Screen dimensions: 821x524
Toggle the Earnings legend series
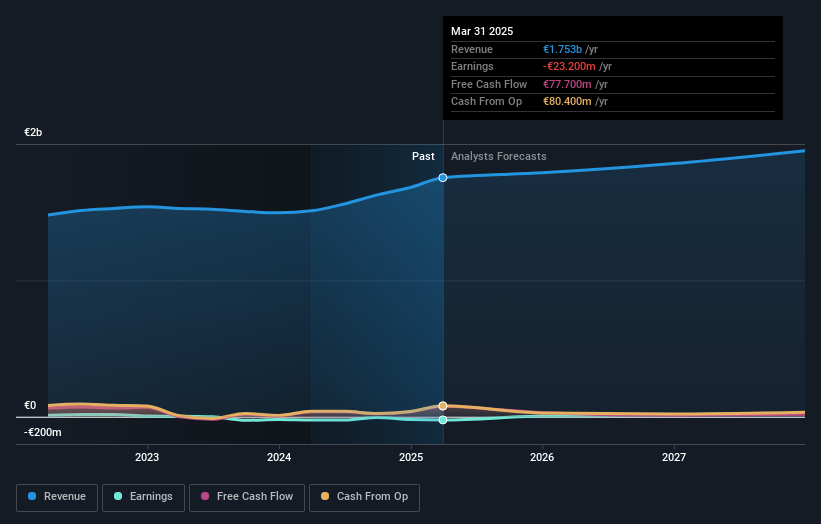[x=143, y=497]
